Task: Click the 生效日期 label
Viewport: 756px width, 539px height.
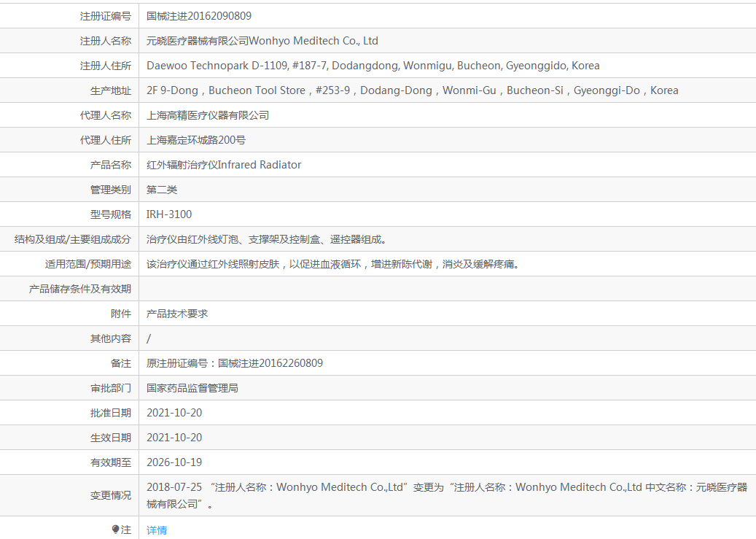Action: 111,438
